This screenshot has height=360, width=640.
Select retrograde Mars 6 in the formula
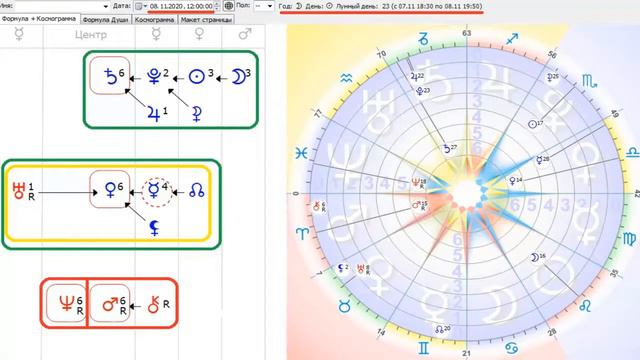(111, 304)
